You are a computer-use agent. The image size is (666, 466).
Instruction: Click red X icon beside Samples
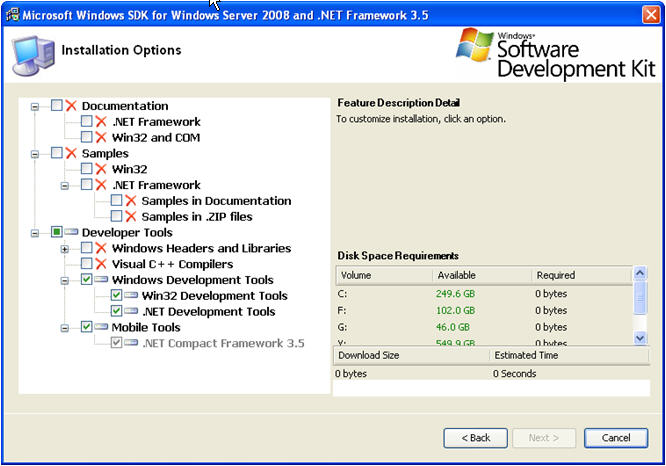click(x=71, y=153)
